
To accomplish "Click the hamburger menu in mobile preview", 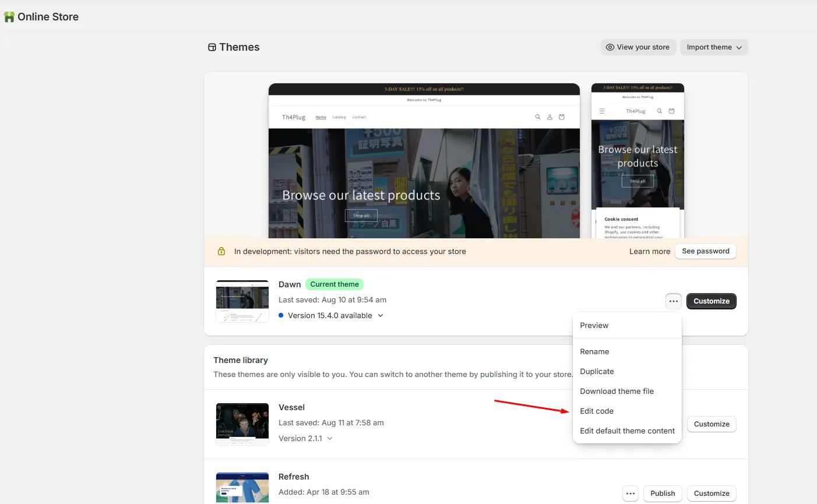I will 602,111.
